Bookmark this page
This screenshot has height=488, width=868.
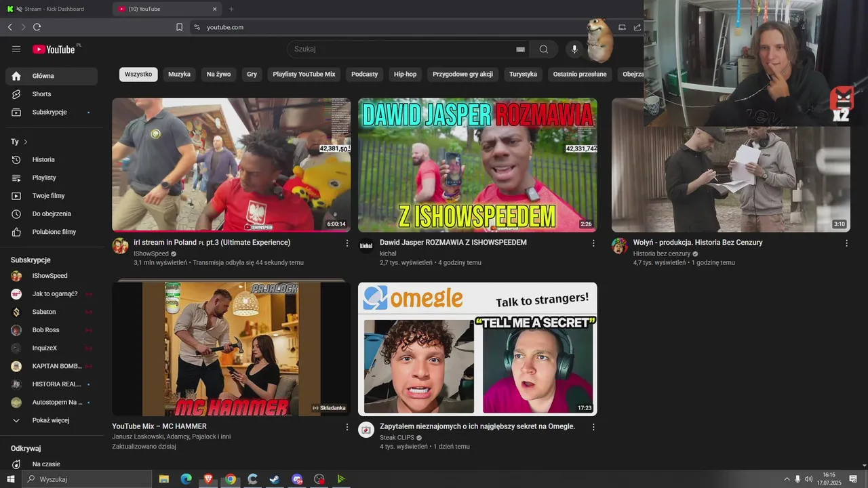[179, 27]
